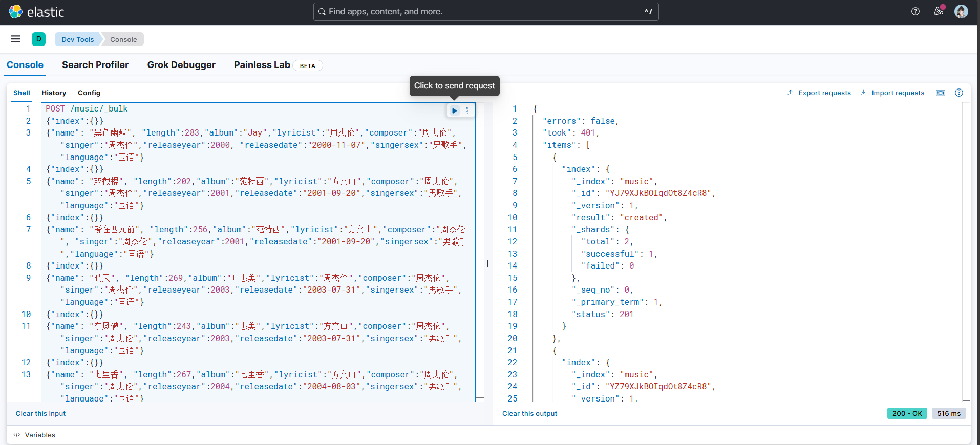The width and height of the screenshot is (980, 445).
Task: Click "items": [ output line
Action: tap(566, 145)
